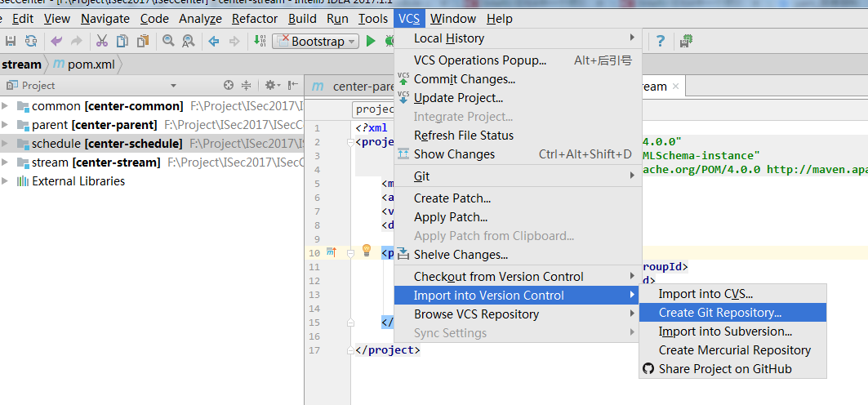
Task: Choose Create Git Repository...
Action: pos(732,313)
